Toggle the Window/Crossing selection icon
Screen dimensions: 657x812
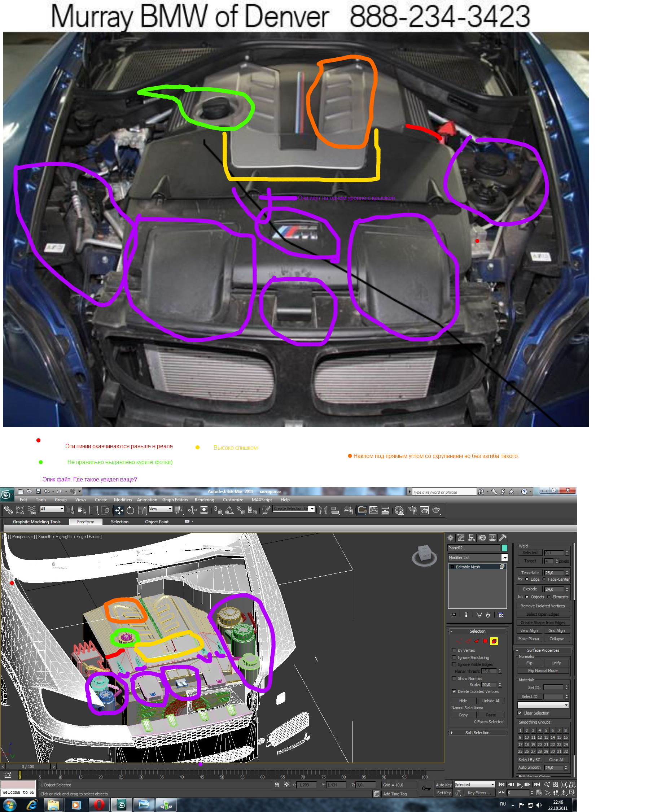pyautogui.click(x=105, y=510)
